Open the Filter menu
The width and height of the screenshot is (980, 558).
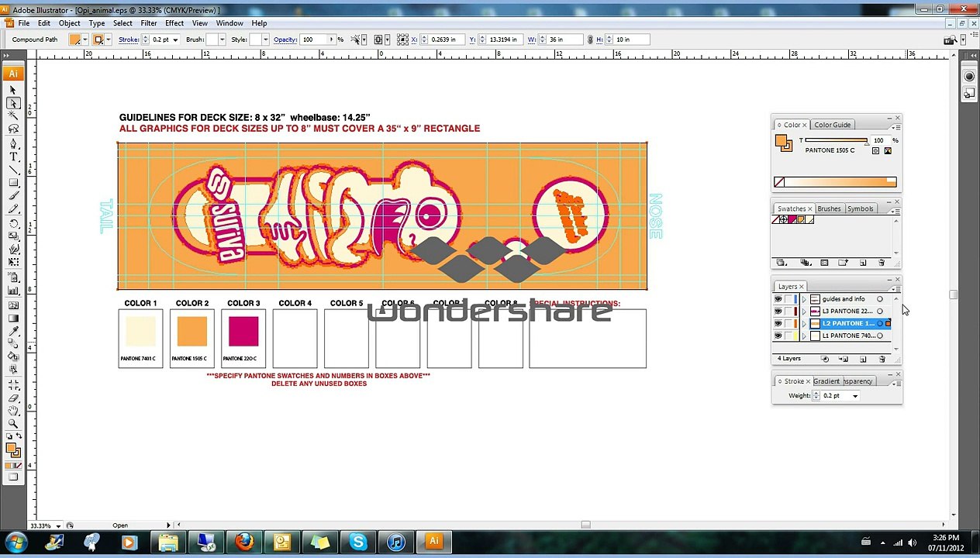pyautogui.click(x=148, y=23)
